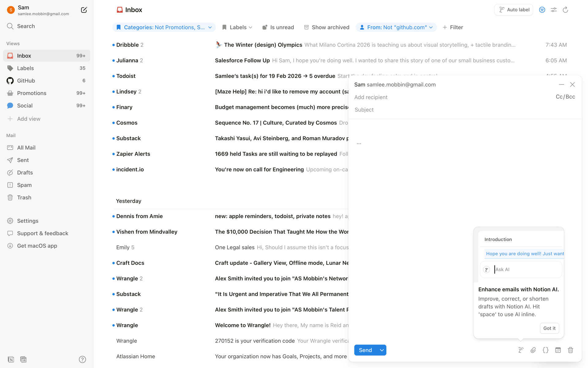Toggle the Show archived filter
Image resolution: width=588 pixels, height=368 pixels.
(326, 27)
